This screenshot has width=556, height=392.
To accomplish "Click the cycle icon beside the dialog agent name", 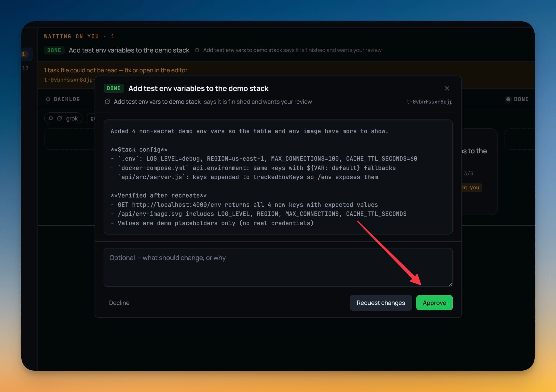I will click(107, 102).
